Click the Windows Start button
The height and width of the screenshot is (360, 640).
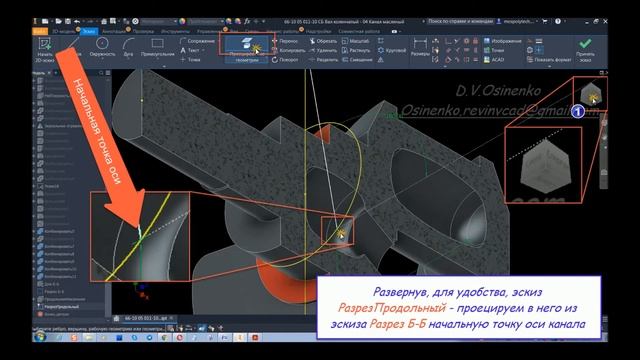pos(39,337)
